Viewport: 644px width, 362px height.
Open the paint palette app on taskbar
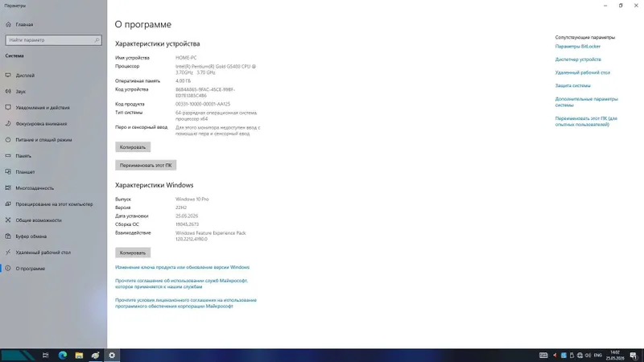(95, 356)
